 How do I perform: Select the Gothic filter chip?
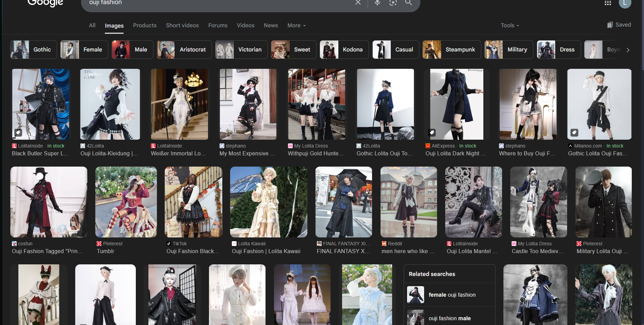34,49
